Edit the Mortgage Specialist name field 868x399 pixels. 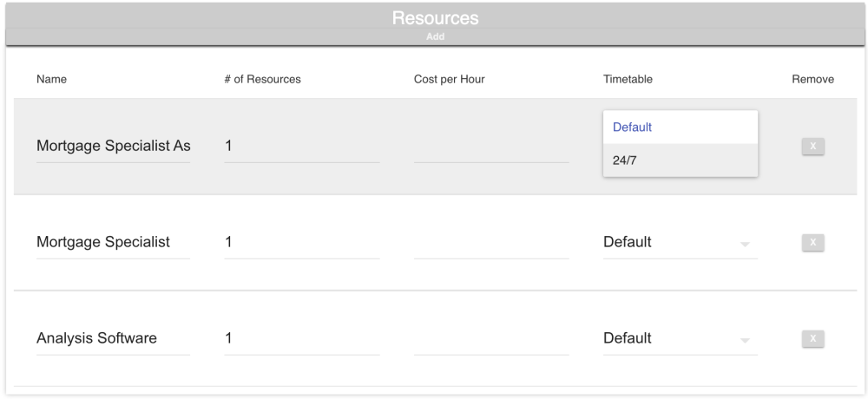coord(113,243)
